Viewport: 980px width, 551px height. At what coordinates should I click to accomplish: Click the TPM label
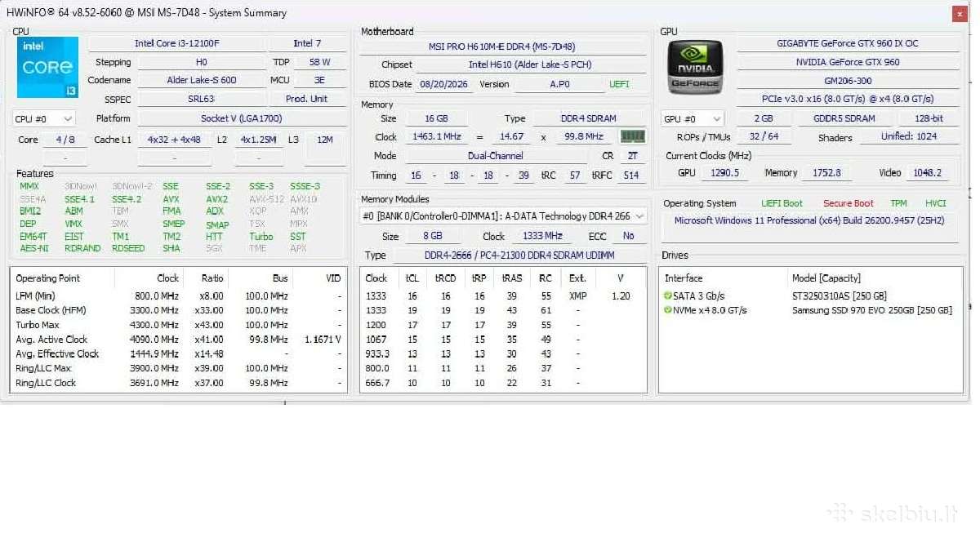pos(899,204)
